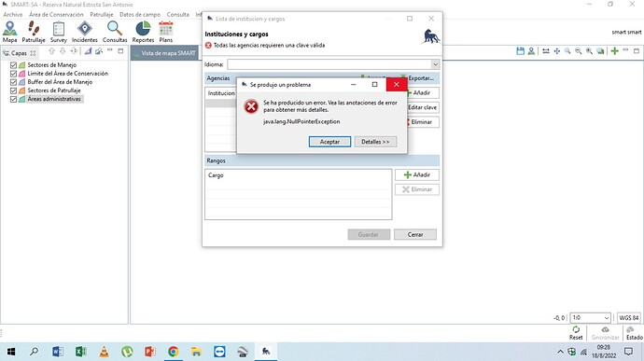Expand error Detalles >> section
Image resolution: width=644 pixels, height=361 pixels.
[x=375, y=142]
